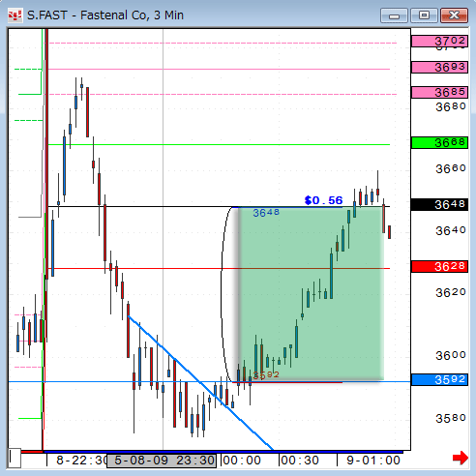
Task: Select the pink 3685 price label
Action: [x=439, y=93]
